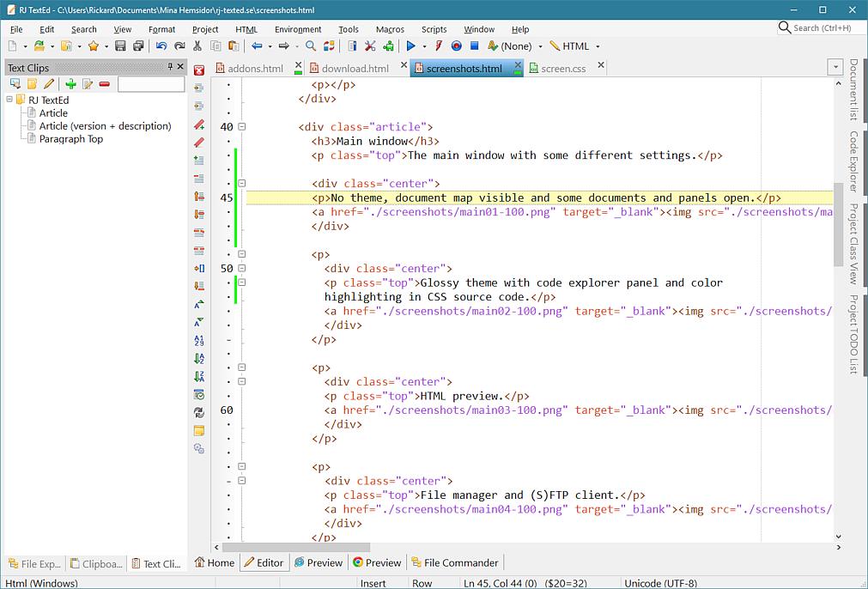Open the Home view tab
868x589 pixels.
[215, 563]
